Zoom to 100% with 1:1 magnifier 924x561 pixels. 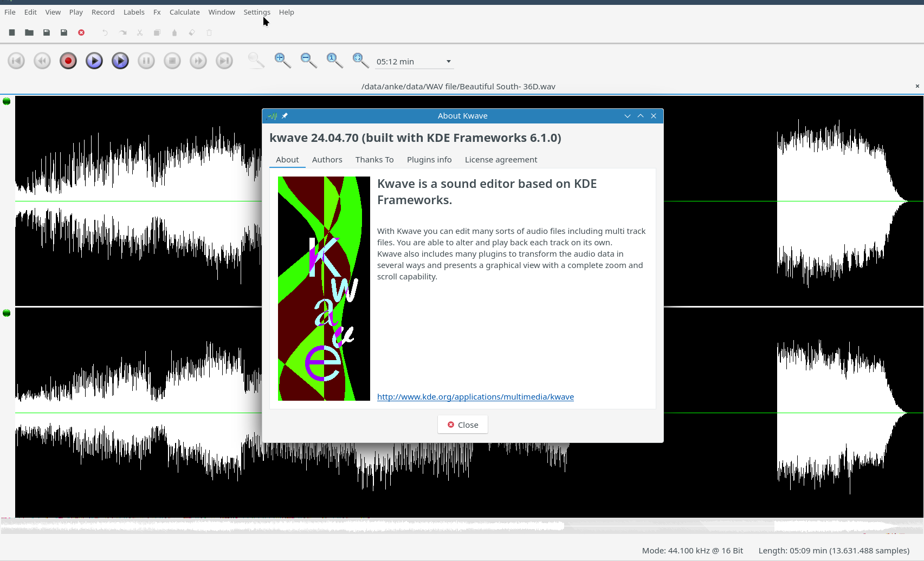coord(334,60)
